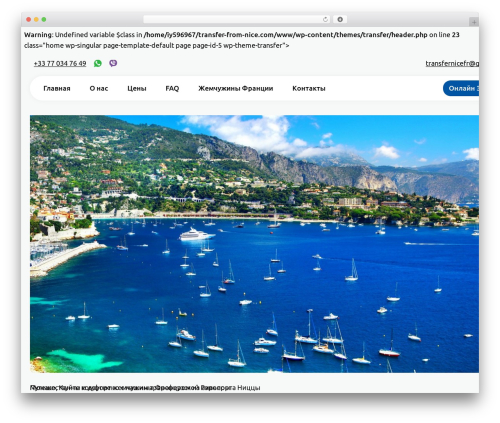Open FAQ menu item
Viewport: 500px width, 423px height.
172,88
